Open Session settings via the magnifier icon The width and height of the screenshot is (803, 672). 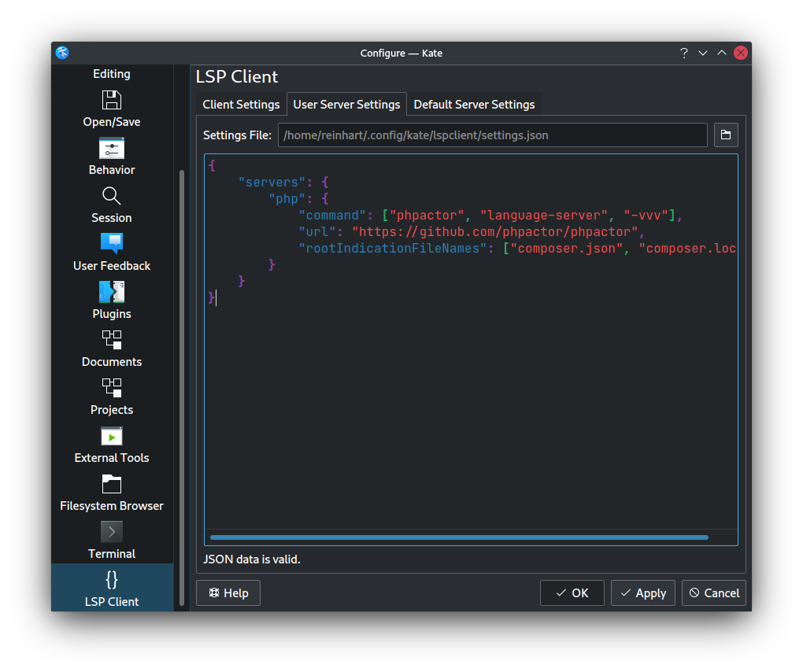pos(111,196)
